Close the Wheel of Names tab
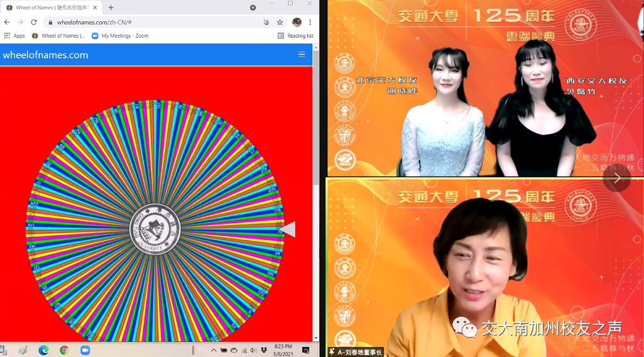The width and height of the screenshot is (644, 357). click(x=95, y=8)
